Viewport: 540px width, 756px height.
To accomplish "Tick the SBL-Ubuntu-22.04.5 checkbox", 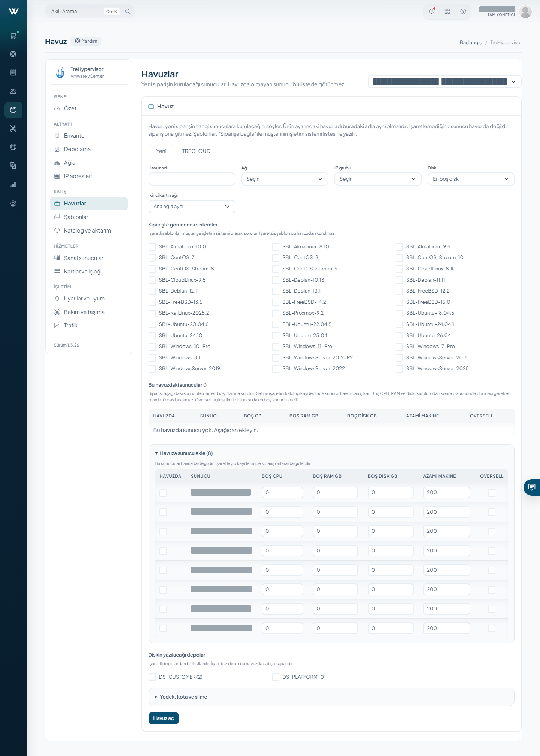I will coord(276,324).
